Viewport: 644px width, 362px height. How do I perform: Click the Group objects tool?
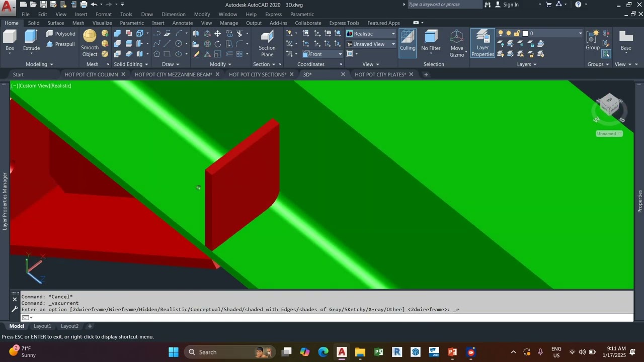pyautogui.click(x=593, y=40)
